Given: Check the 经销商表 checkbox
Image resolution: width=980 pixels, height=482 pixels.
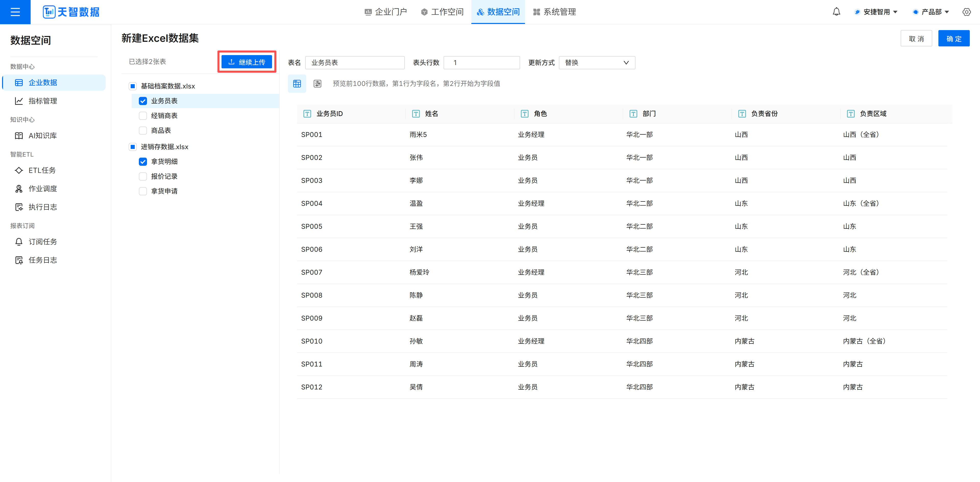Looking at the screenshot, I should point(143,116).
